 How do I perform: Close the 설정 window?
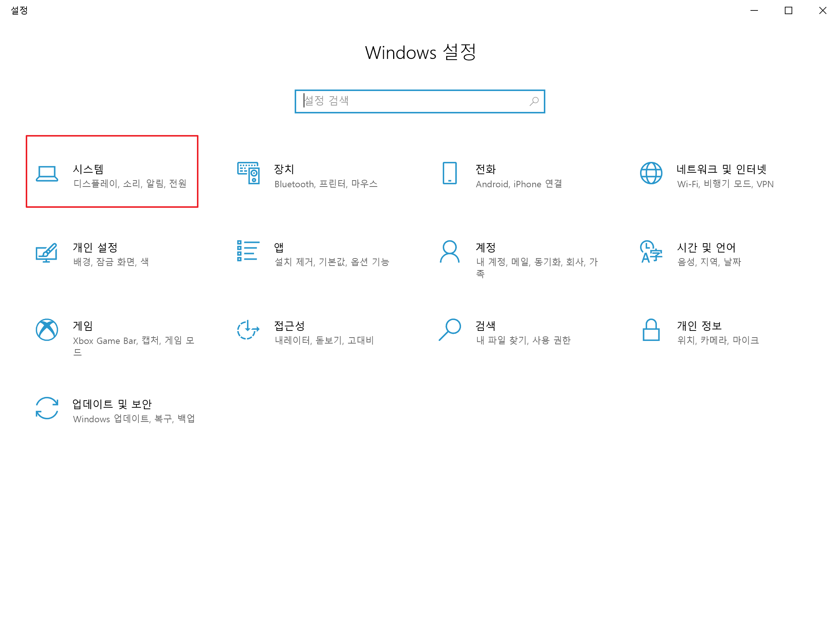point(822,11)
